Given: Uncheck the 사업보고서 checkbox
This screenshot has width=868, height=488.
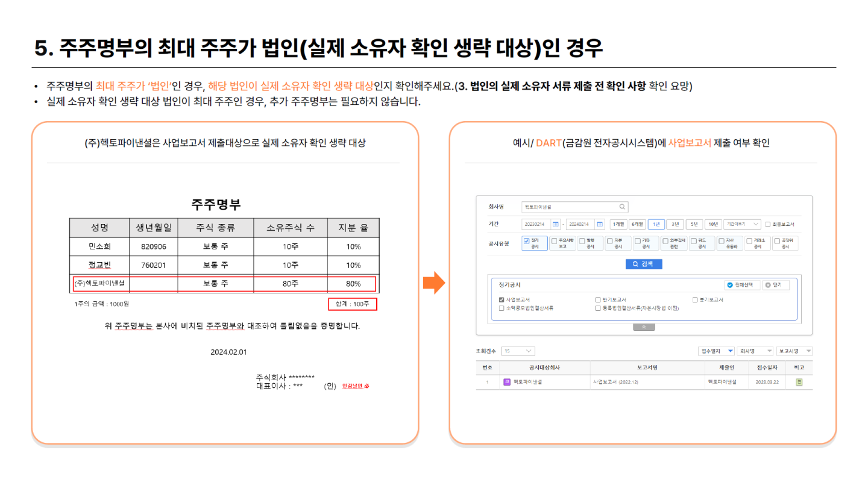Looking at the screenshot, I should 502,299.
